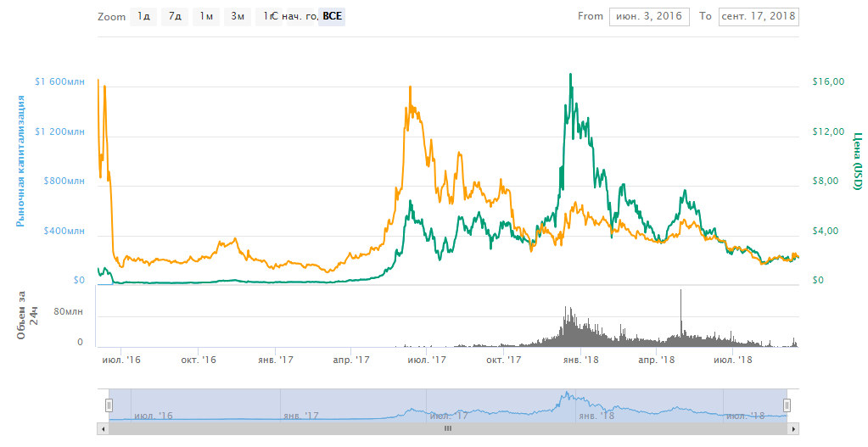This screenshot has height=447, width=868.
Task: Click the '$16,00' price axis label
Action: pos(828,82)
